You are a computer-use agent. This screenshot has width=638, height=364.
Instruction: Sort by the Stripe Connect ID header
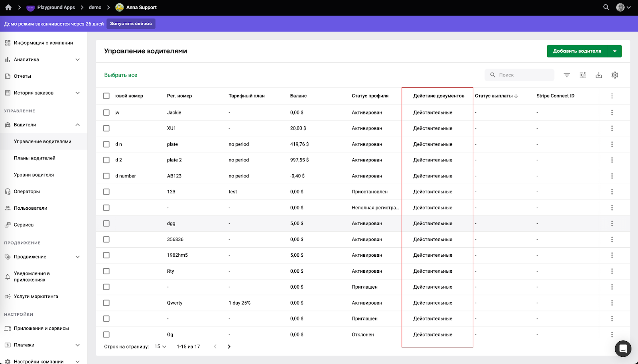555,96
